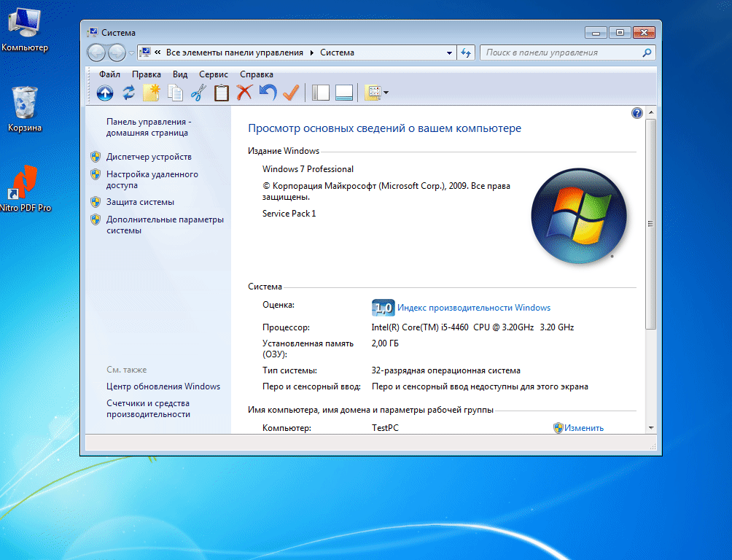The width and height of the screenshot is (732, 560).
Task: Click the address bar refresh button
Action: coord(466,52)
